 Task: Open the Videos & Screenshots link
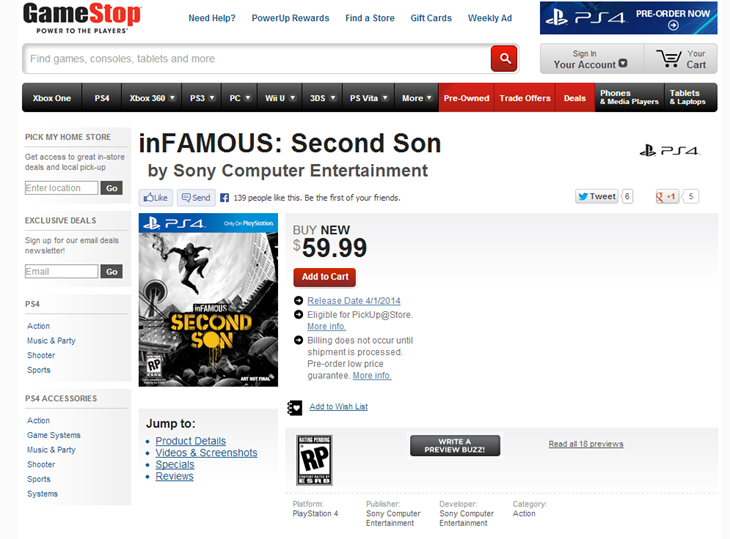(206, 453)
